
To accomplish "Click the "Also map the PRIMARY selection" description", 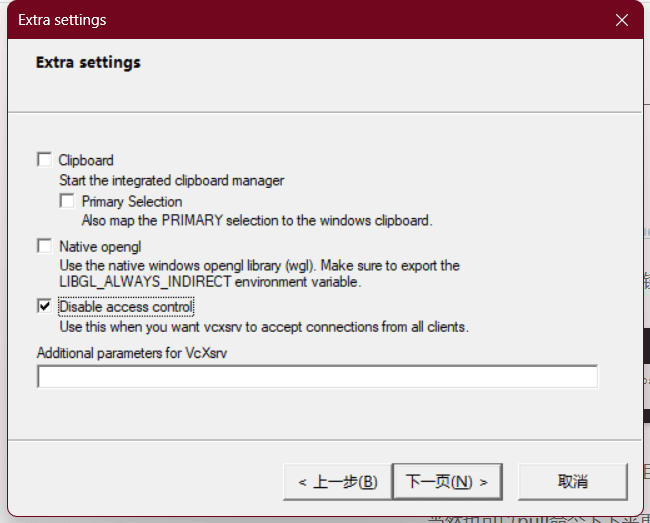I will coord(256,221).
